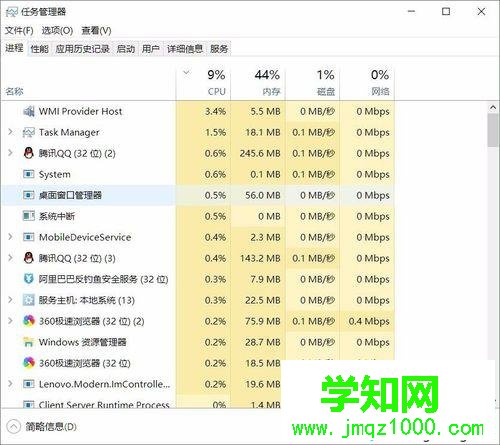Viewport: 500px width, 445px height.
Task: Click the 腾讯QQ (32 位) (3) penguin icon
Action: [29, 258]
